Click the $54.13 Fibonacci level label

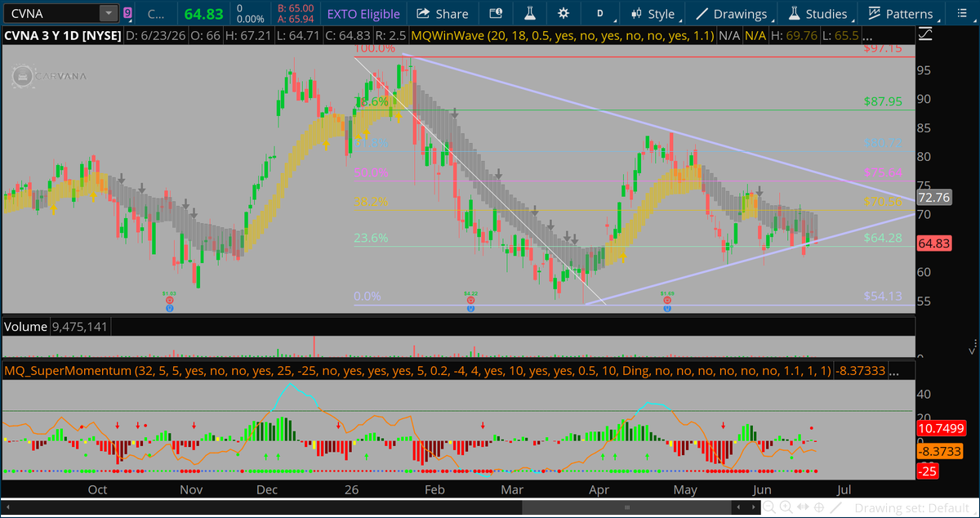[883, 297]
